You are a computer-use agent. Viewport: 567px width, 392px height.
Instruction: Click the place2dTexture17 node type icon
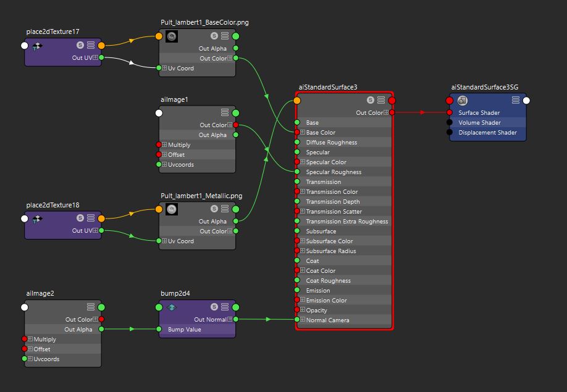click(38, 46)
